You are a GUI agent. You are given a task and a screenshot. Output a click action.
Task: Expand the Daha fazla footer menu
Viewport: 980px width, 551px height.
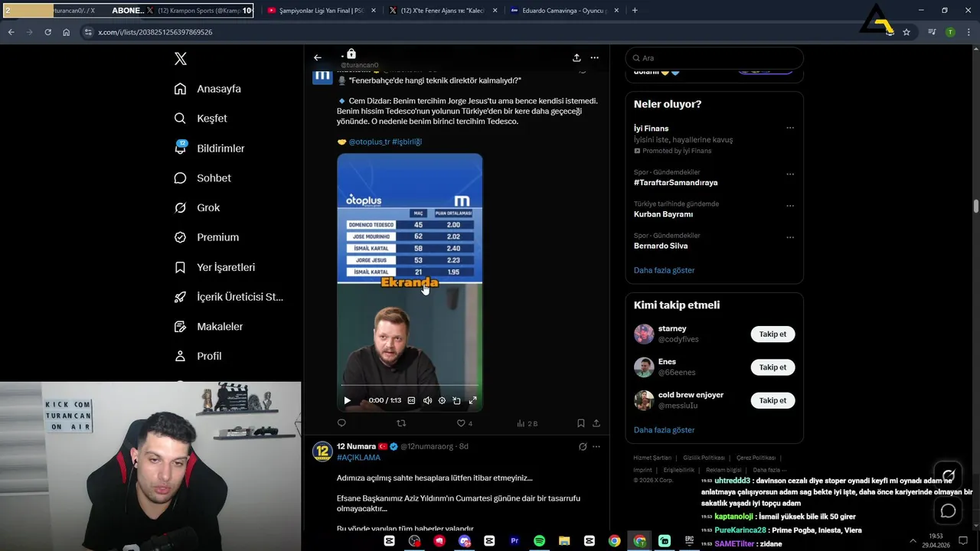(x=769, y=470)
